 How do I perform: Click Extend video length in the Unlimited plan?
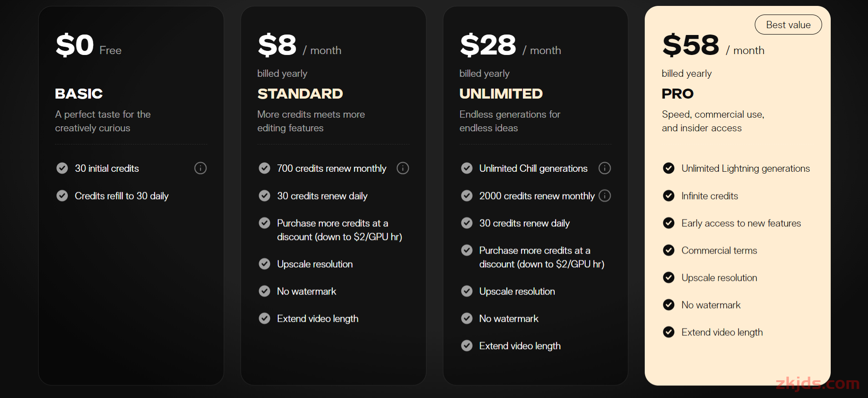click(520, 346)
